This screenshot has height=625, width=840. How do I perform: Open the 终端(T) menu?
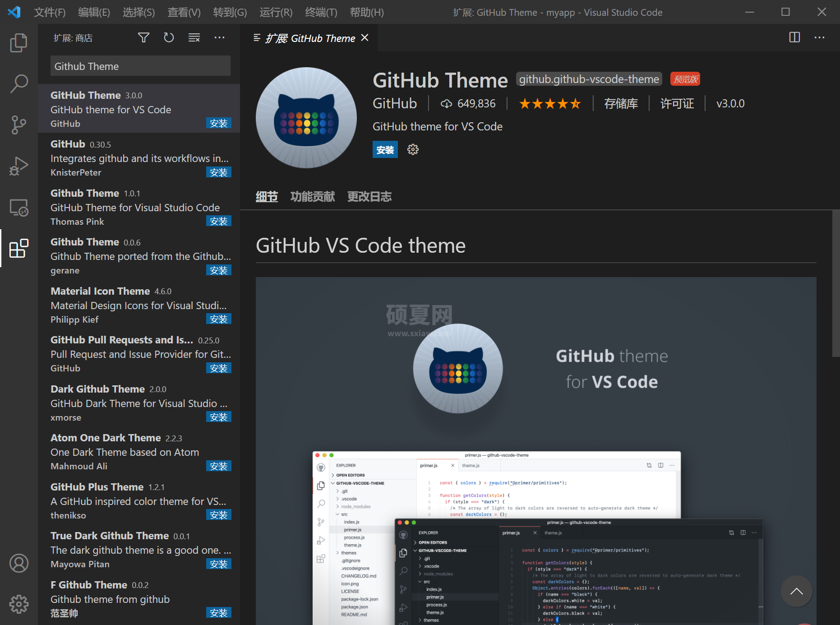click(321, 12)
